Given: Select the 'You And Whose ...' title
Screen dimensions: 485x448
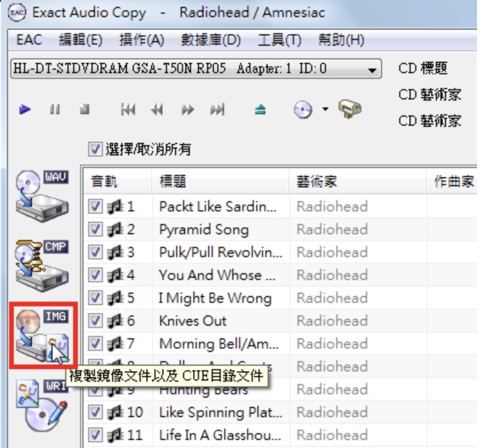Looking at the screenshot, I should click(x=217, y=275).
